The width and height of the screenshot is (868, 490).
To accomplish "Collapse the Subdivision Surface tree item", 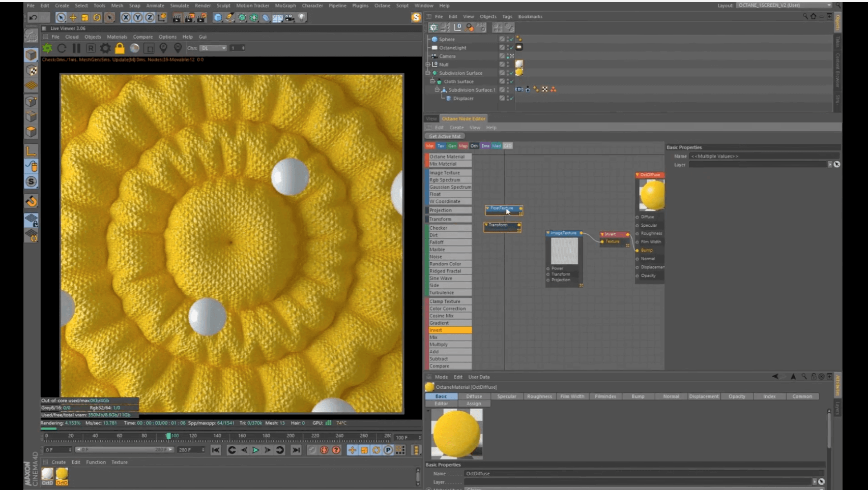I will [x=428, y=73].
